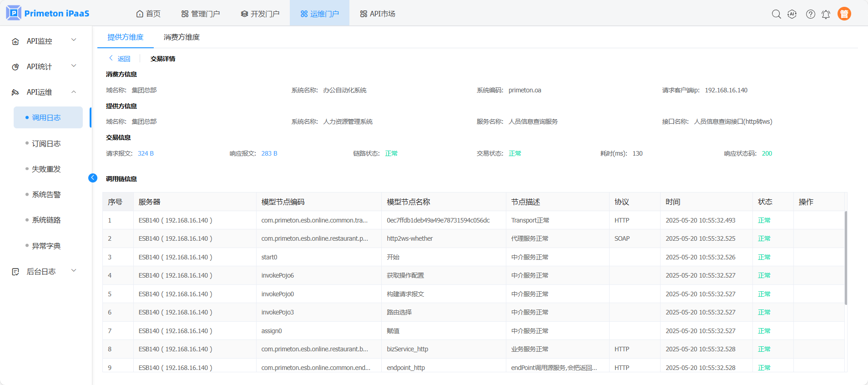The image size is (868, 385).
Task: Select 失败重发 in the sidebar
Action: [x=46, y=169]
